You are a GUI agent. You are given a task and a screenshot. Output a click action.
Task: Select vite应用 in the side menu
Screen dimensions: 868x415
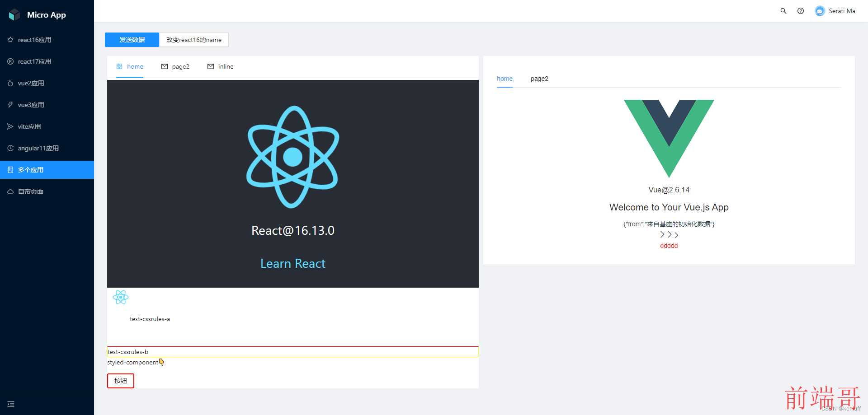[x=47, y=126]
